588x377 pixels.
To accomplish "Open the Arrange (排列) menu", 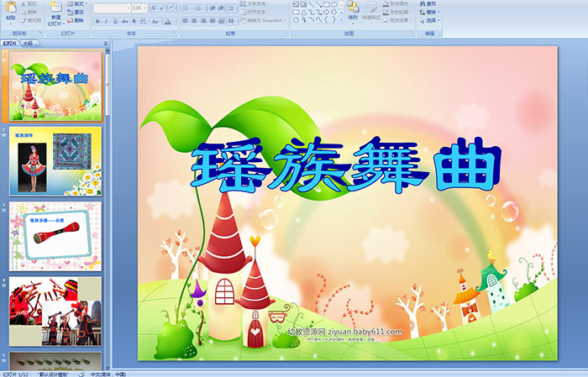I will click(x=353, y=11).
